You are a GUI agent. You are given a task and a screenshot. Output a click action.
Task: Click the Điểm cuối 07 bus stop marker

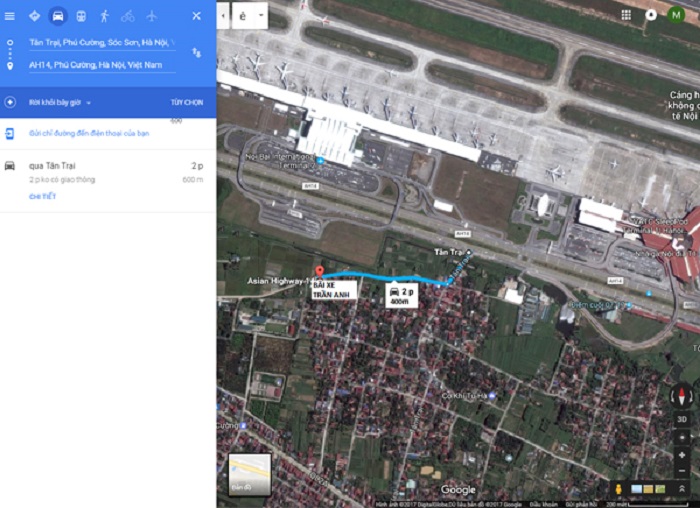pyautogui.click(x=629, y=305)
